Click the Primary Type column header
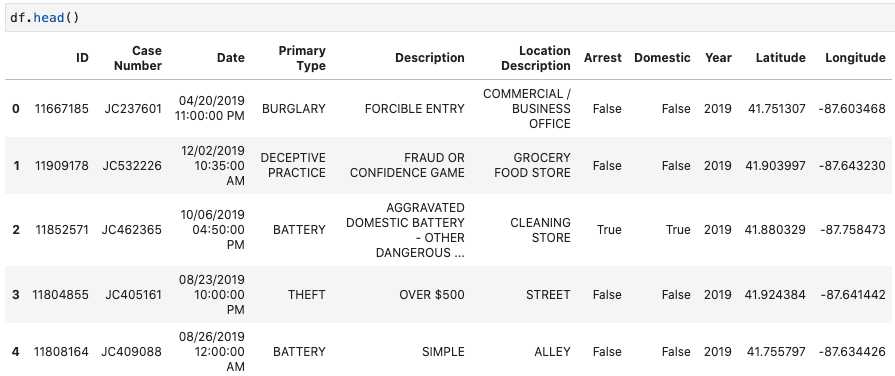The image size is (895, 376). click(302, 58)
